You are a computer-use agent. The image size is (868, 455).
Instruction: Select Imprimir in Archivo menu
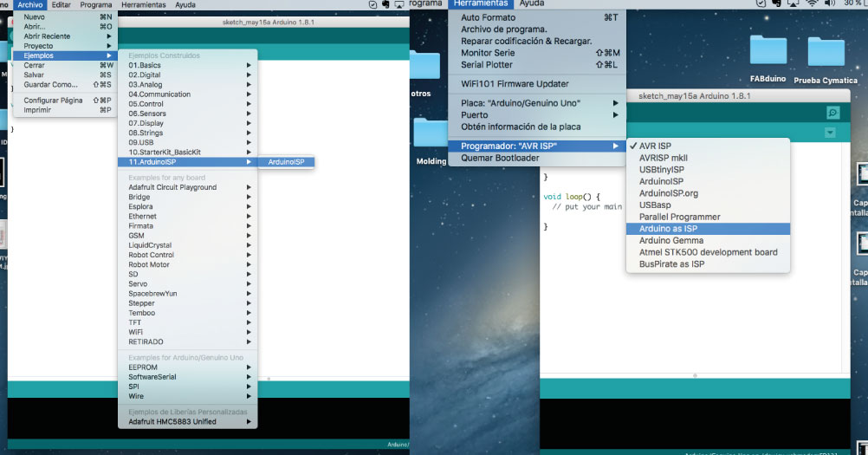(x=65, y=110)
